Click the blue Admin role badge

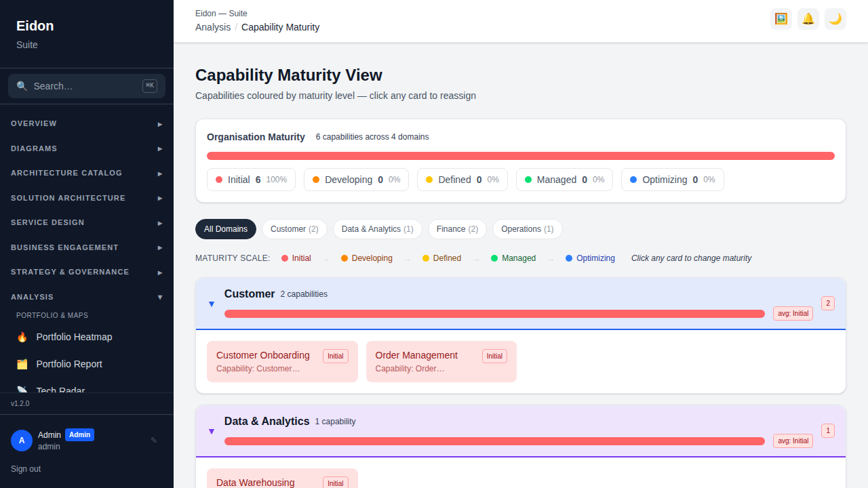click(79, 435)
